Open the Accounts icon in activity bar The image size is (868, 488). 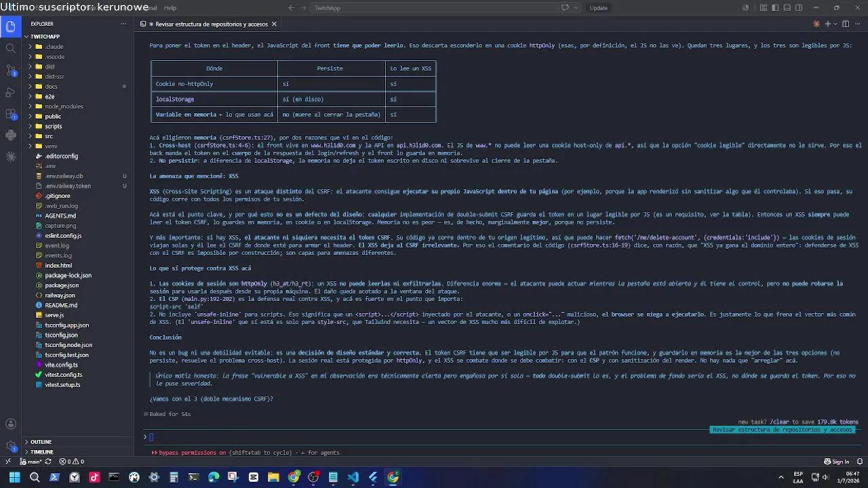tap(10, 424)
